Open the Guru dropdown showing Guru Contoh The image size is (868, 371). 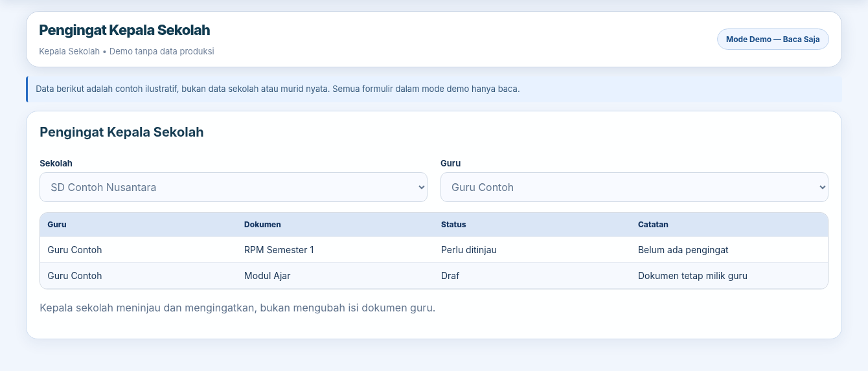click(x=634, y=187)
